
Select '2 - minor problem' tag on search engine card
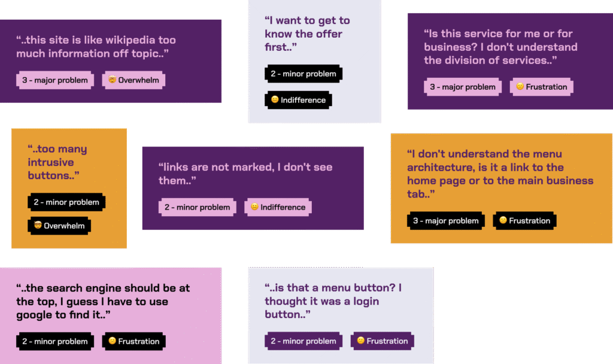tap(55, 341)
